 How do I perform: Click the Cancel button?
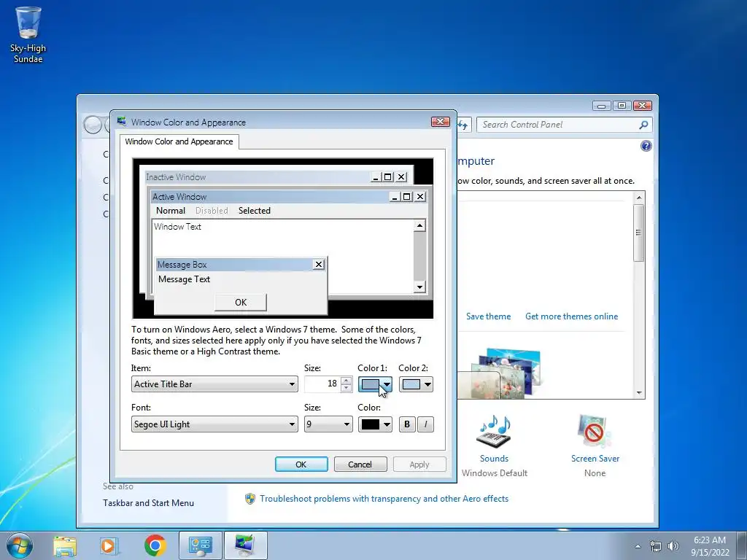coord(360,464)
